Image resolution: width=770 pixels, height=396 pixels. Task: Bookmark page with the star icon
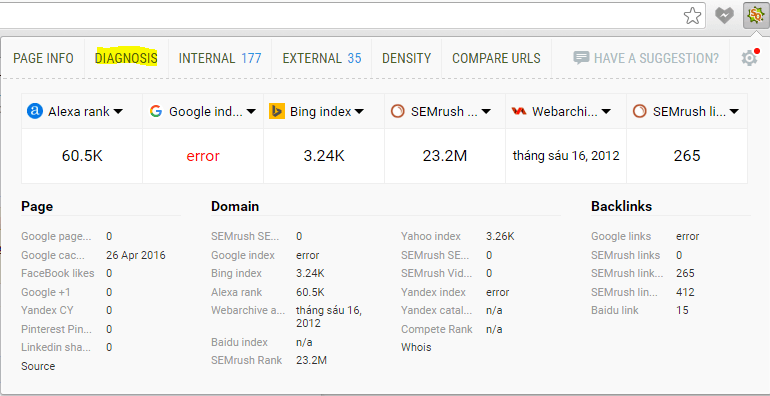pos(692,16)
